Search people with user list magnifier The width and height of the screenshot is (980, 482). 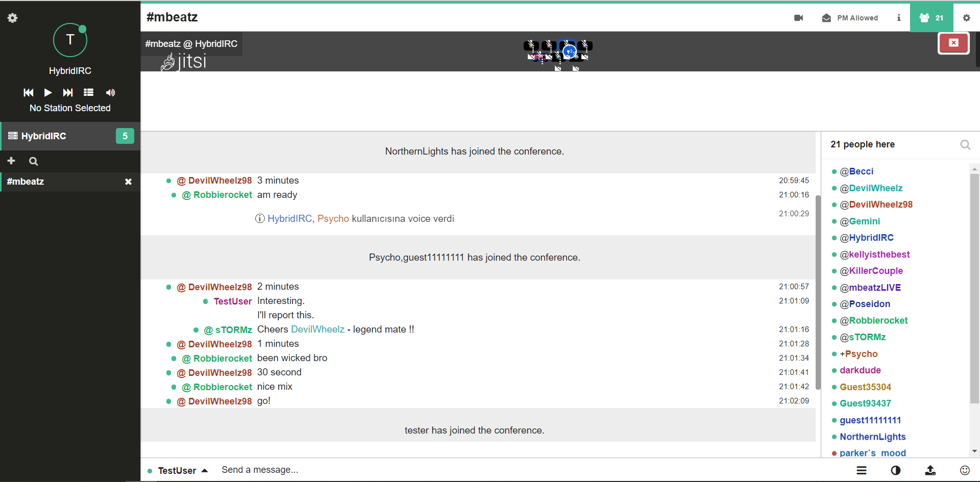(x=965, y=145)
